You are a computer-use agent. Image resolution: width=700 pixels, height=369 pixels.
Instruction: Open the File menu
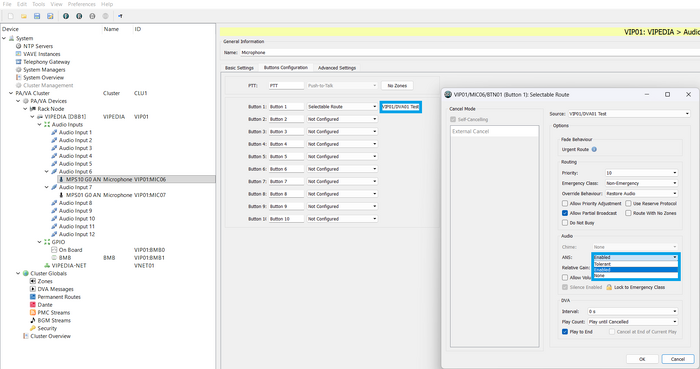coord(7,4)
